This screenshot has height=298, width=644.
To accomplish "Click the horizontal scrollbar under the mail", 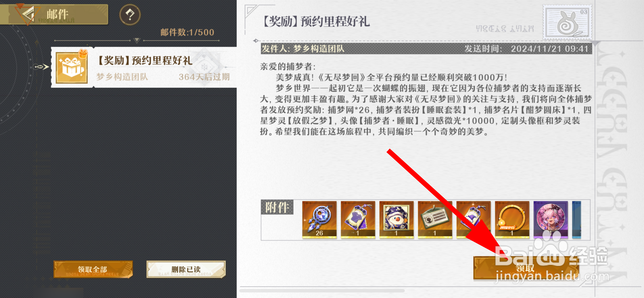I will (322, 291).
